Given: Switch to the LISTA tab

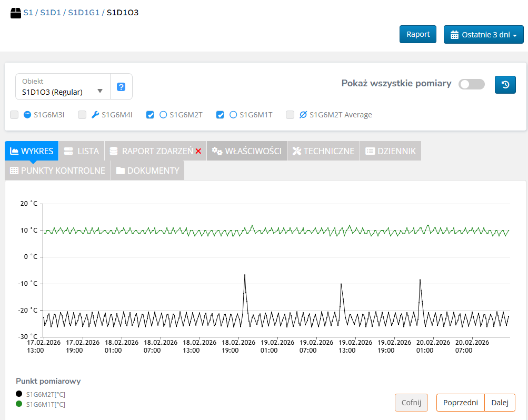Looking at the screenshot, I should click(x=82, y=151).
